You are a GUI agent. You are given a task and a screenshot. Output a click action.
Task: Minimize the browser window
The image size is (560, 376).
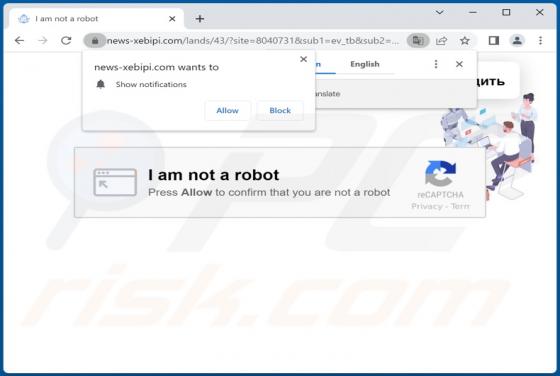472,12
